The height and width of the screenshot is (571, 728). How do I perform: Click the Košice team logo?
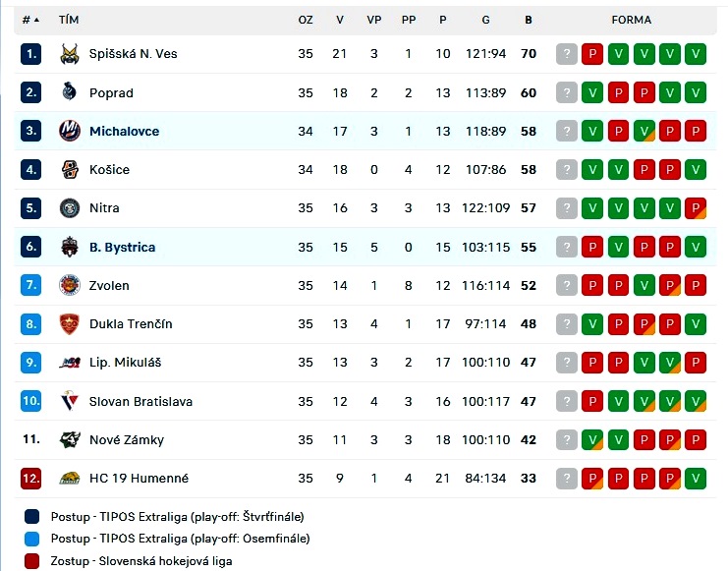pyautogui.click(x=70, y=170)
